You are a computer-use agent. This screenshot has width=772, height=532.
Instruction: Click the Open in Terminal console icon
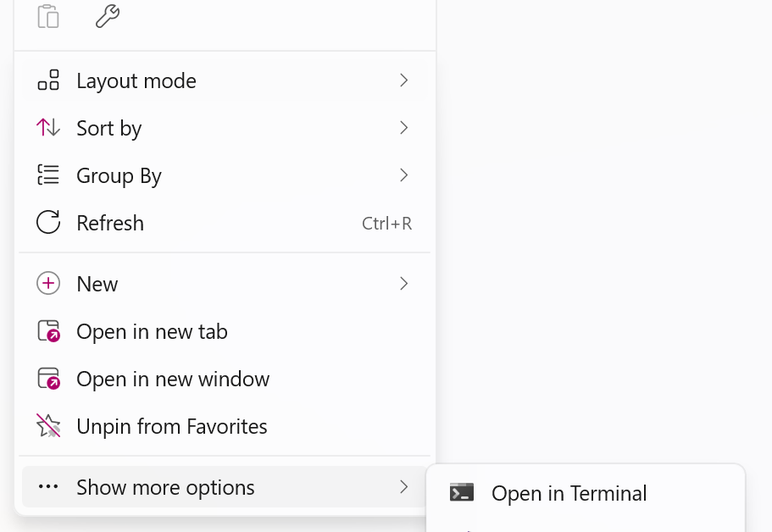pyautogui.click(x=460, y=492)
